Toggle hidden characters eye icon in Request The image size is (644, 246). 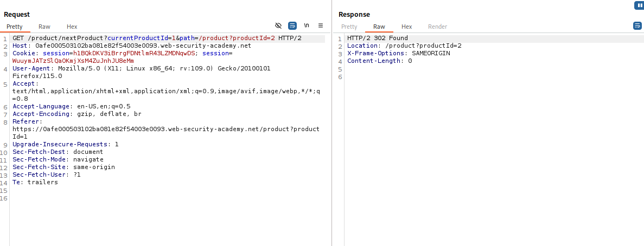[278, 25]
